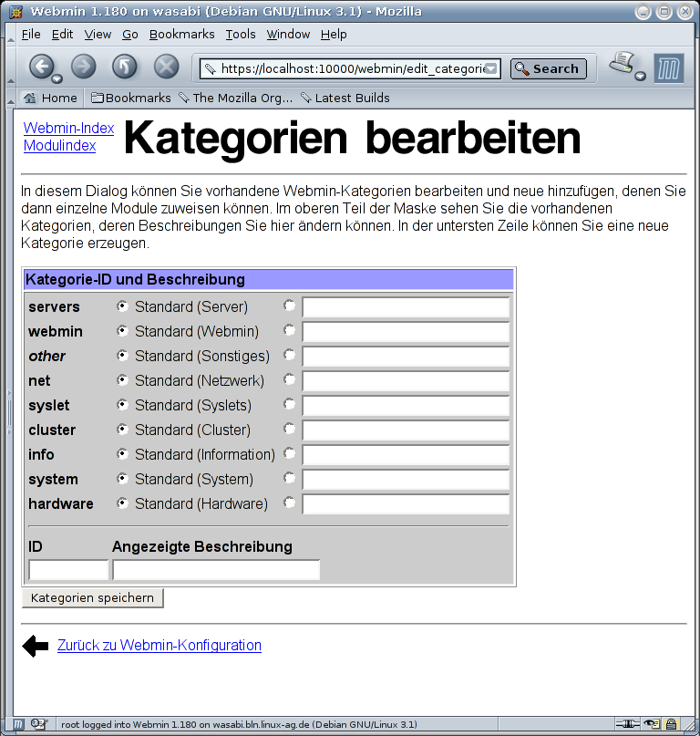Follow the Webmin-Index link
Viewport: 700px width, 736px height.
(68, 128)
